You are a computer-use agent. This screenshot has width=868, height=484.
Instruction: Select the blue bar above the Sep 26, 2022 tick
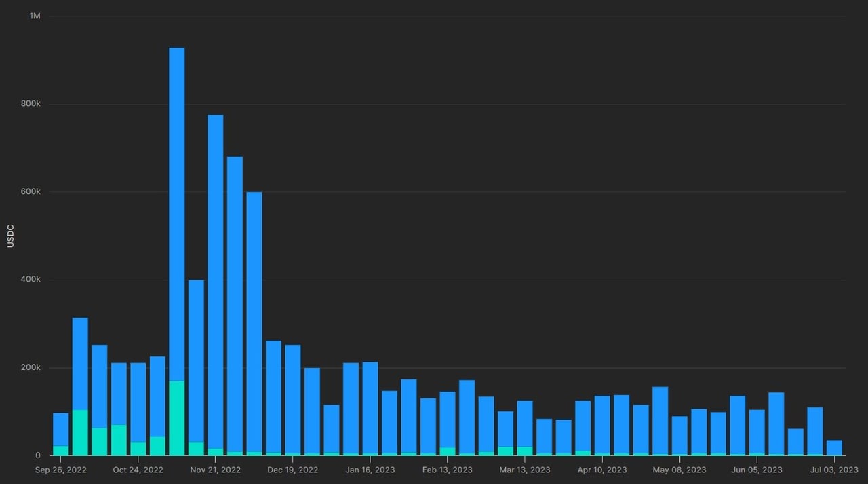61,430
